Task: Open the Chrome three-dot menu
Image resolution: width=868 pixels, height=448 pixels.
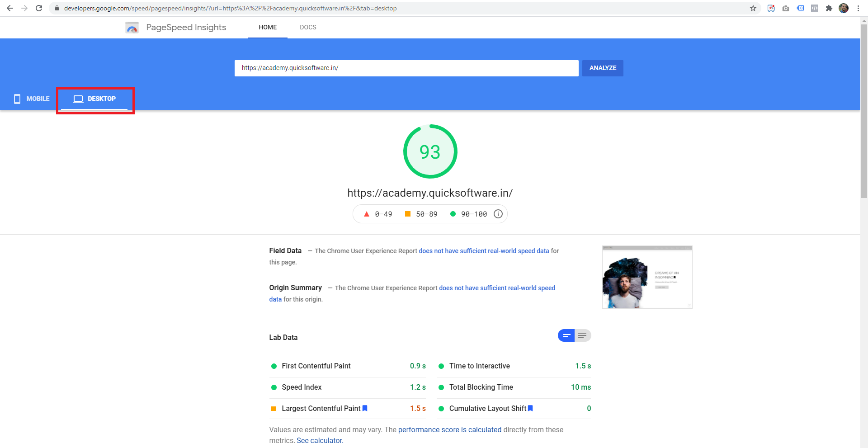Action: click(x=858, y=8)
